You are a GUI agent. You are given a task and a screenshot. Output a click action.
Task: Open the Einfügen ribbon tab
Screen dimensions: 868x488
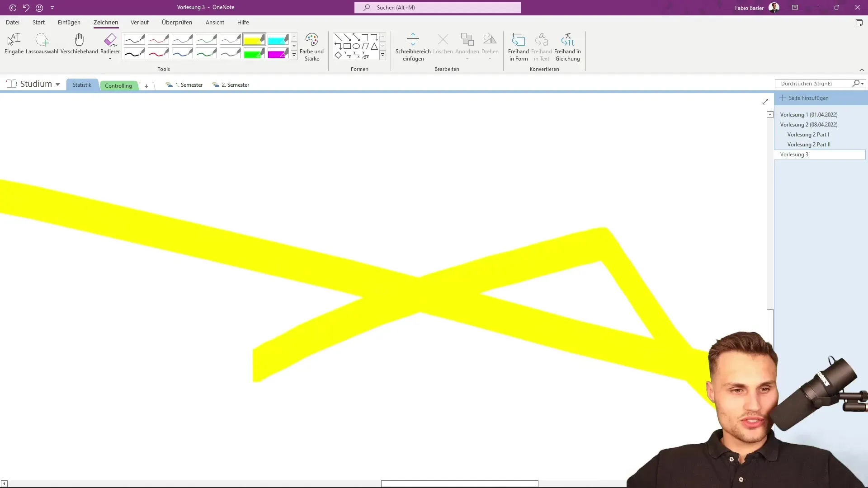tap(69, 22)
